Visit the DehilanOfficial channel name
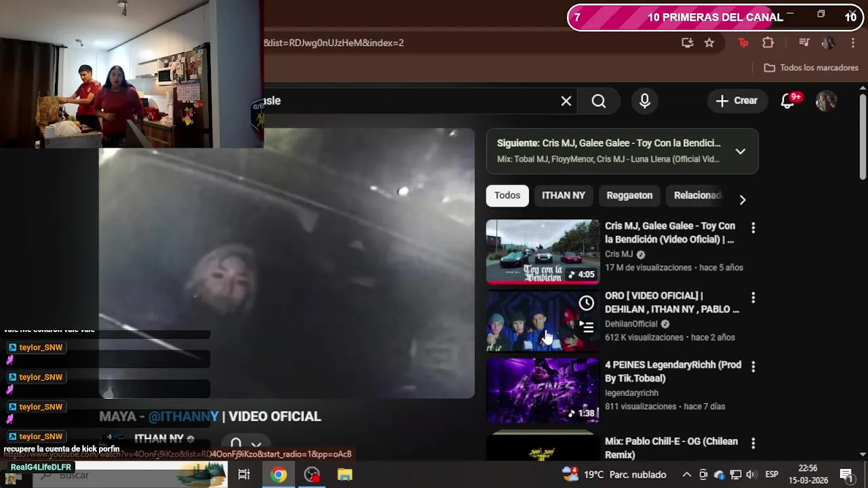868x488 pixels. (x=631, y=324)
